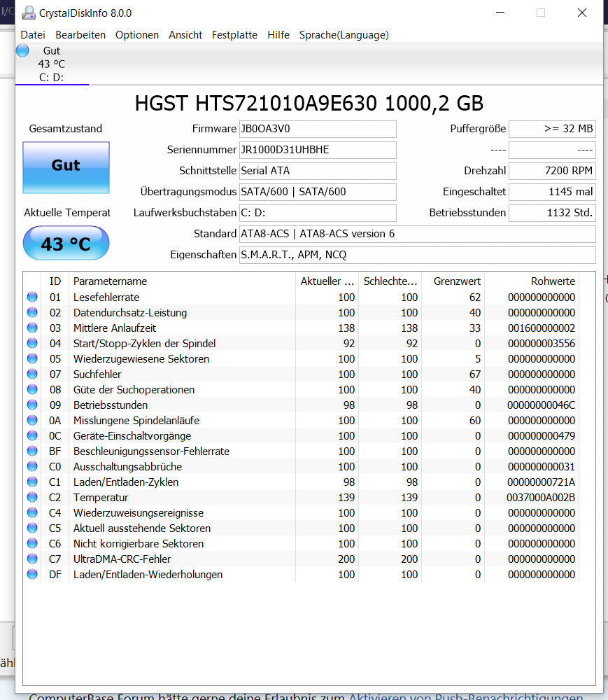This screenshot has width=608, height=700.
Task: Click the Betriebsstunden field 1132 Std.
Action: (552, 213)
